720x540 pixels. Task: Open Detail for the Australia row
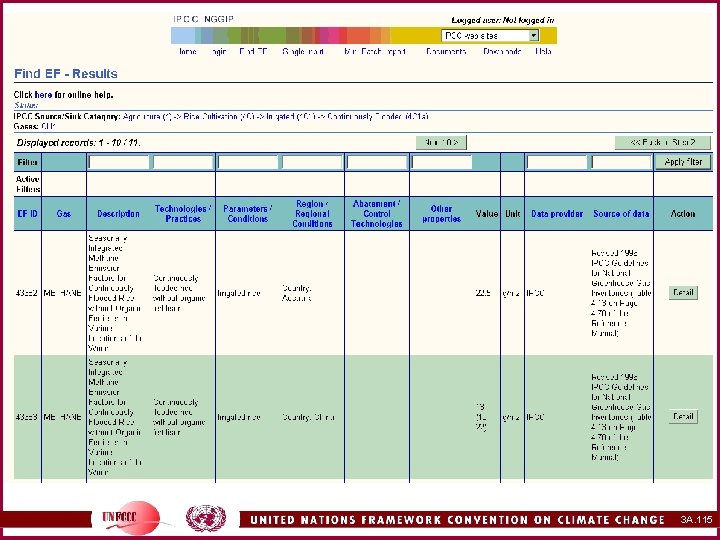(x=683, y=292)
